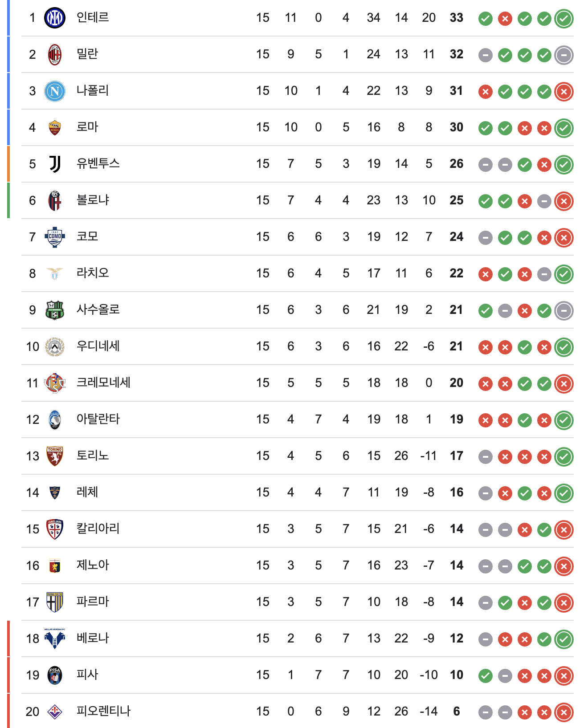Click the Inter club crest icon

(55, 18)
